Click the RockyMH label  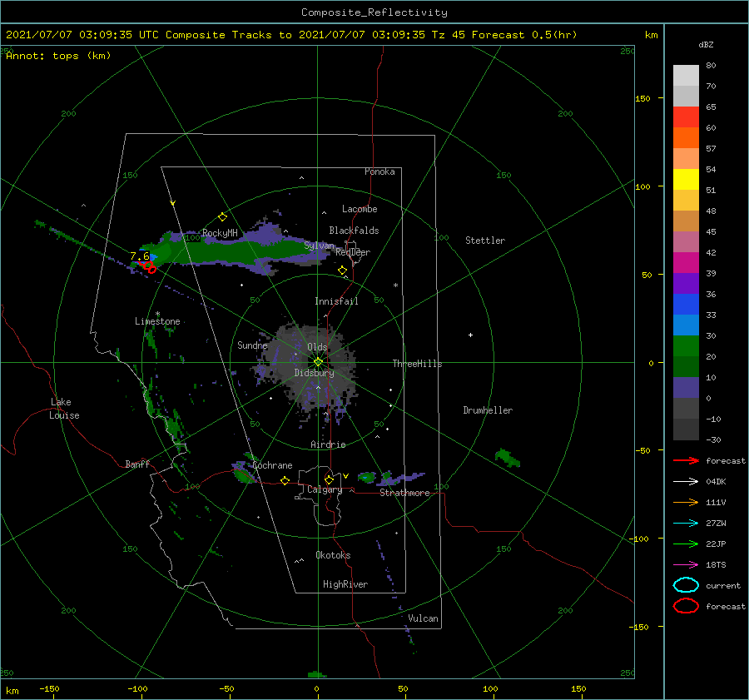[x=220, y=233]
